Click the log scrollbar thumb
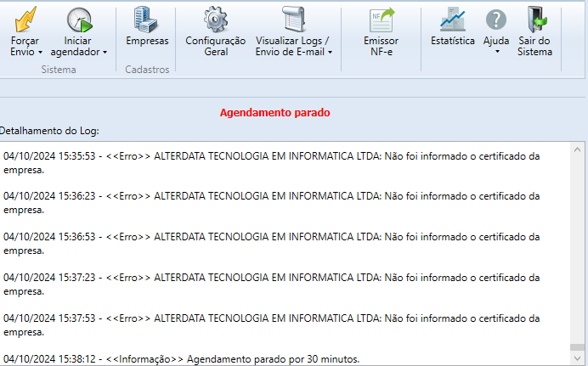 pos(577,347)
